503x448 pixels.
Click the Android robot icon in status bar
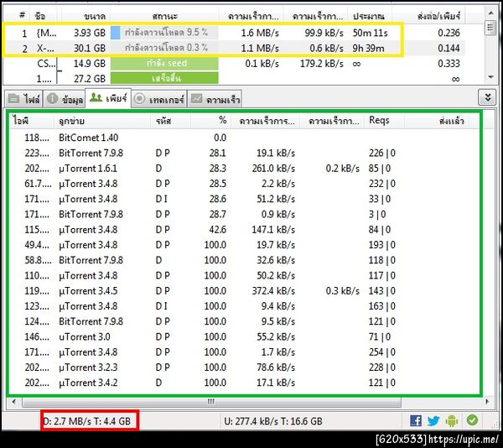click(x=452, y=420)
